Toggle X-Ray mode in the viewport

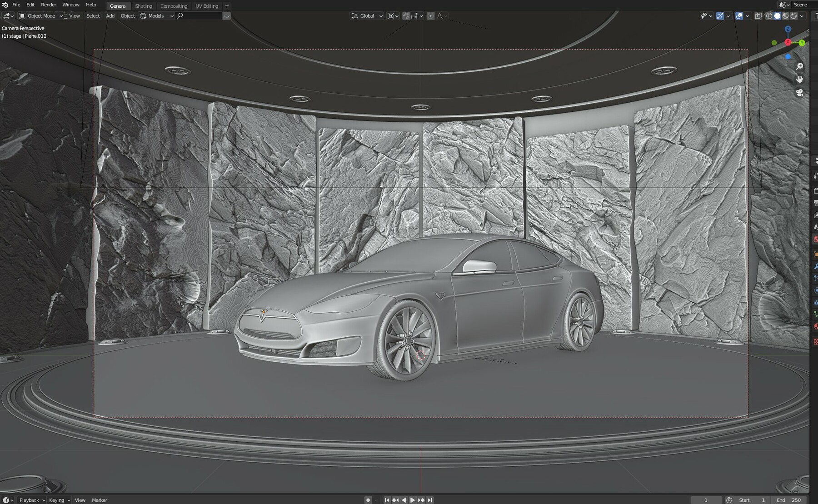758,15
